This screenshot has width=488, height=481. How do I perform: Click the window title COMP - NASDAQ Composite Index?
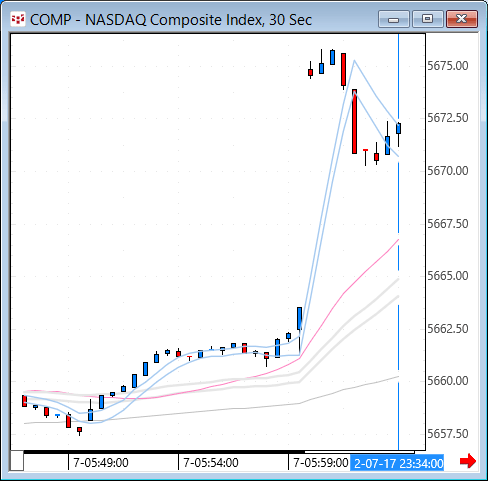(x=171, y=20)
